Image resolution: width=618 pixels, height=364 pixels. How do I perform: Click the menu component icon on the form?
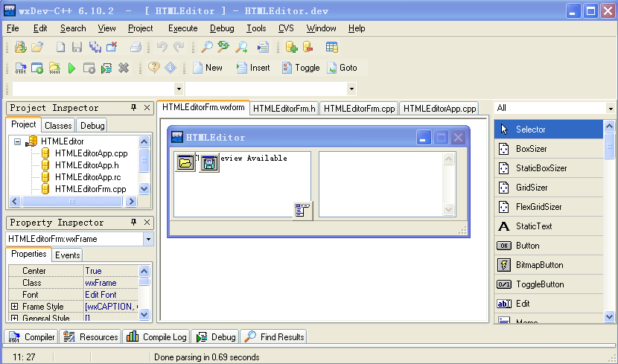coord(303,211)
